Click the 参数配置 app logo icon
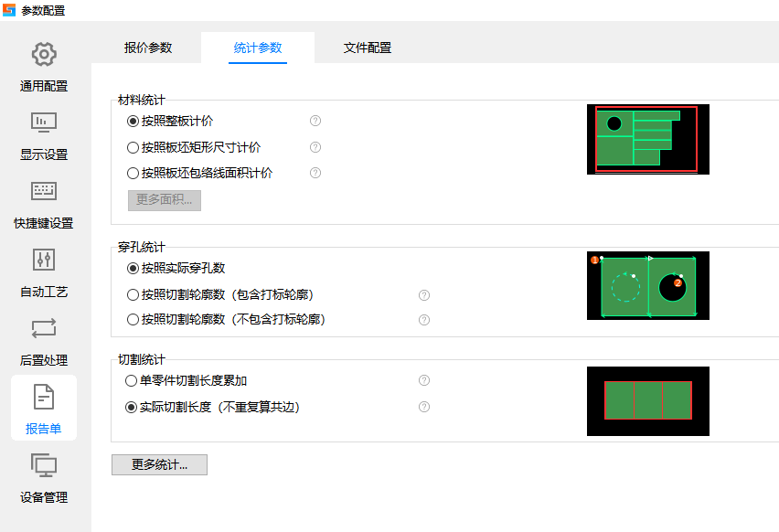The width and height of the screenshot is (779, 532). (9, 10)
